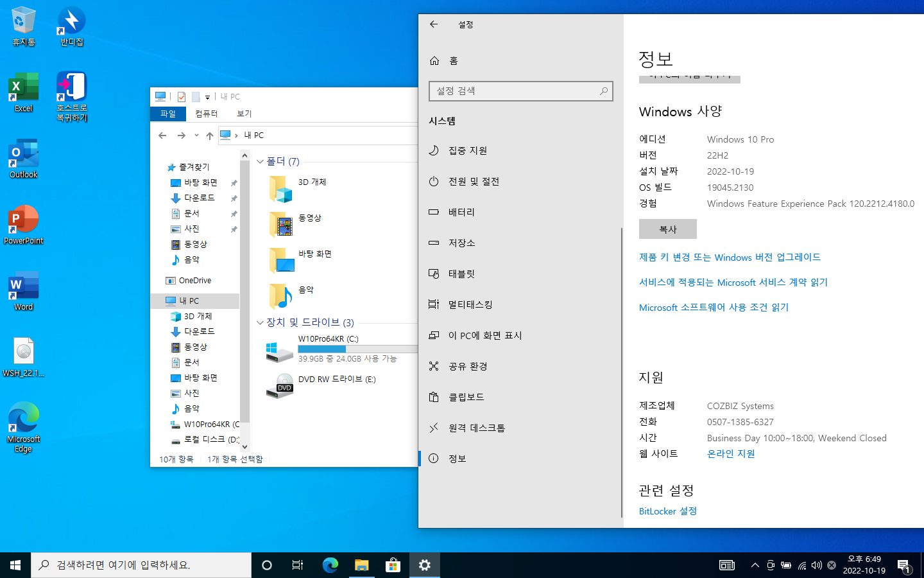The image size is (924, 578).
Task: Click the Settings back arrow
Action: coord(434,24)
